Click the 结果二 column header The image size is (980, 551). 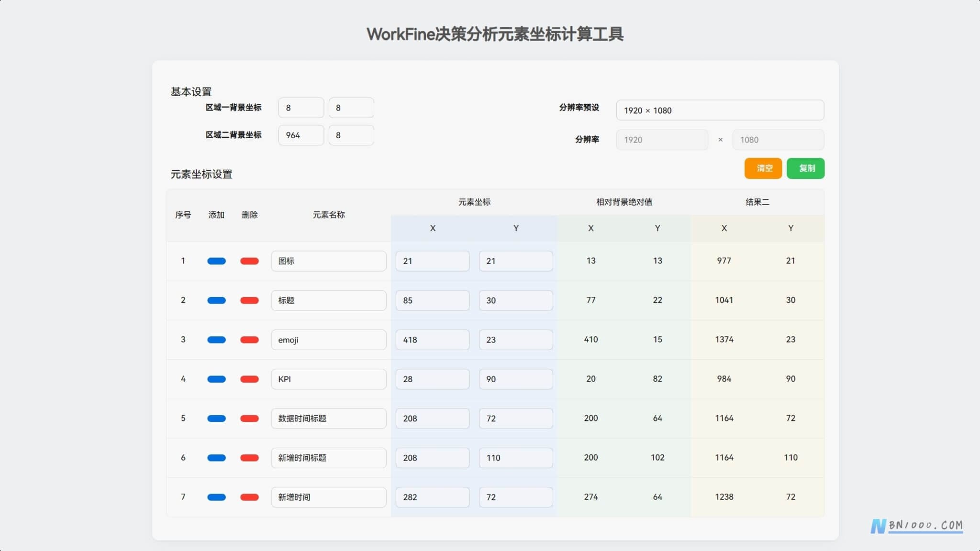[x=757, y=202]
